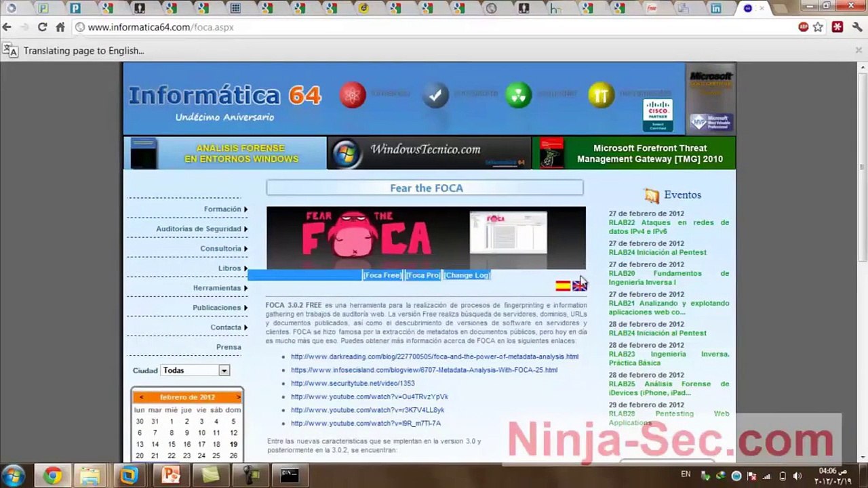Go back using the browser back arrow
Screen dimensions: 868x488
tap(7, 27)
